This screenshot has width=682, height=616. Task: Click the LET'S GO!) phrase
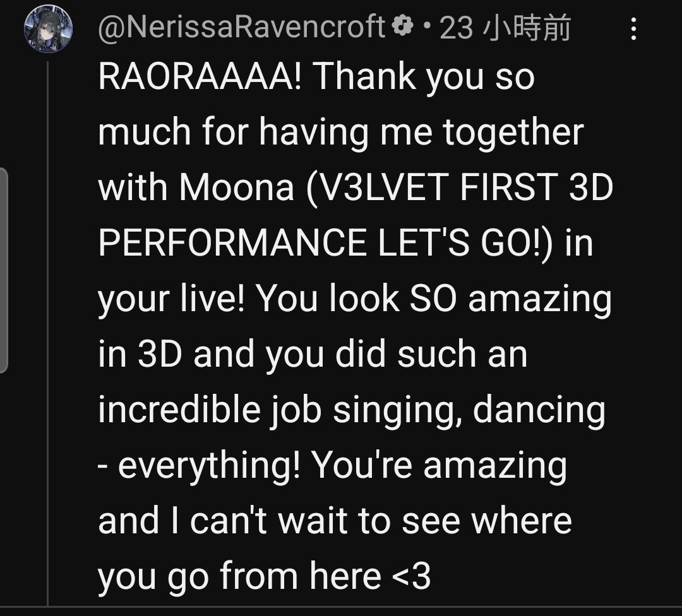click(x=466, y=242)
